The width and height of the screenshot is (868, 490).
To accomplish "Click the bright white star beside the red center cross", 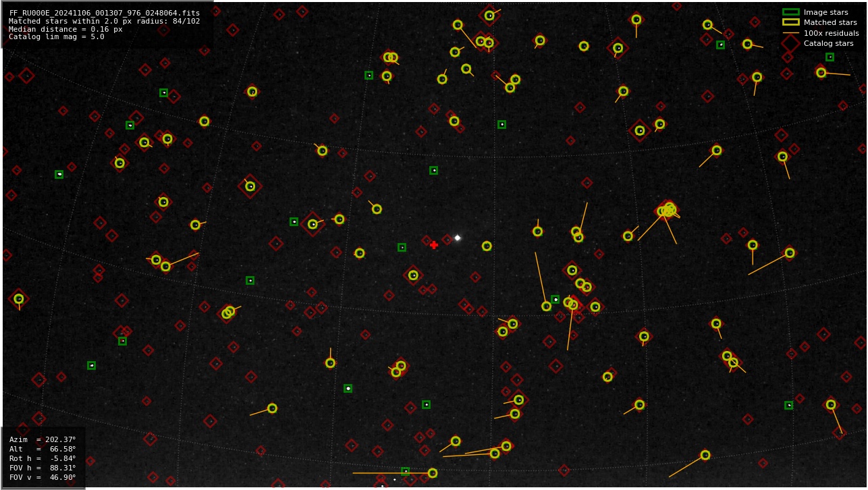I will pos(458,238).
